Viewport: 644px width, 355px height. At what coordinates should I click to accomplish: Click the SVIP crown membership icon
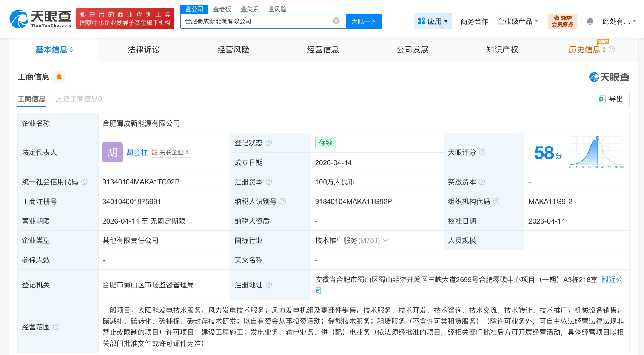coord(556,18)
